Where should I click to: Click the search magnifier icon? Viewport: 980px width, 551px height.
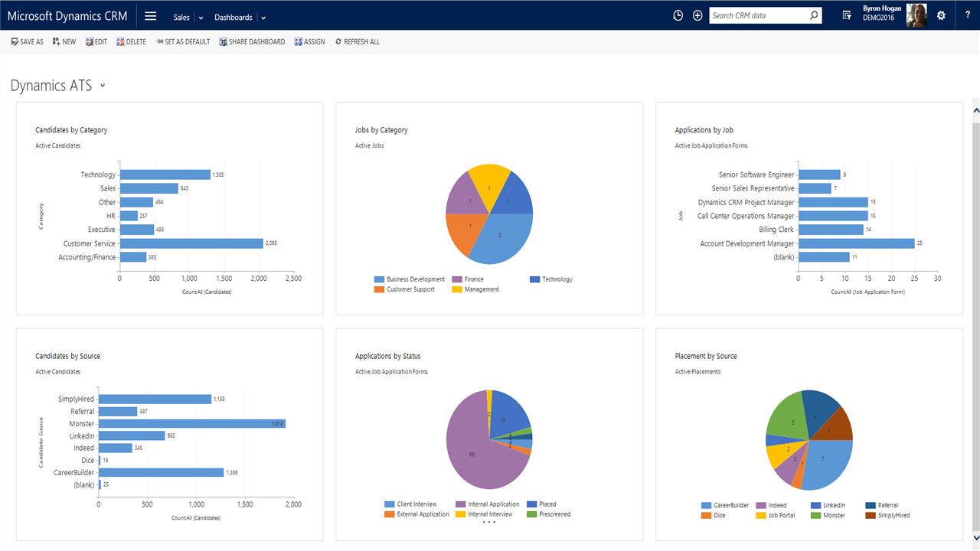(x=814, y=15)
